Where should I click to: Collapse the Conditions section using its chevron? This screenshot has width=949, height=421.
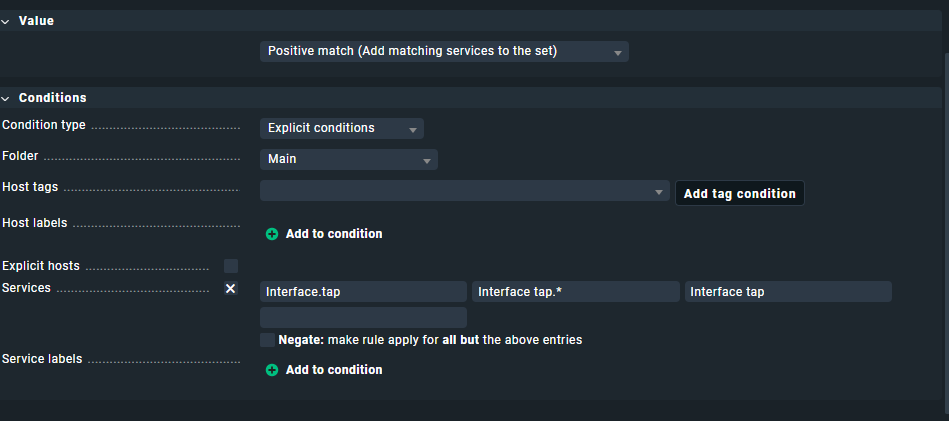6,98
